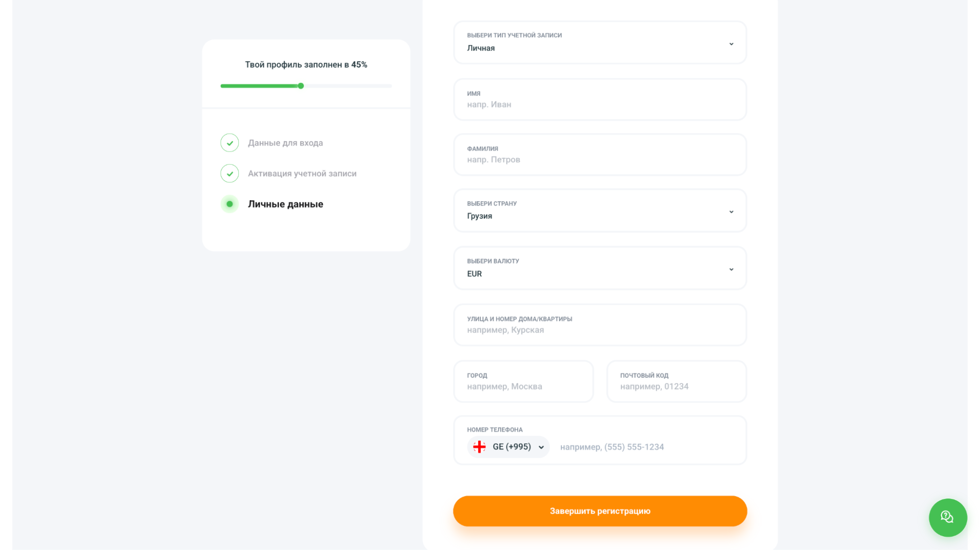
Task: Click the phone number text input
Action: tap(647, 447)
